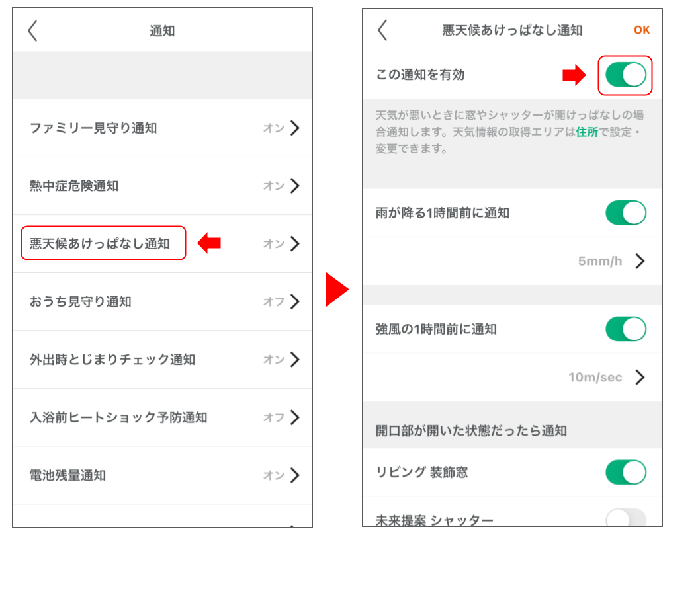Turn off the 強風の1時間前に通知 switch
The width and height of the screenshot is (700, 599).
click(625, 329)
